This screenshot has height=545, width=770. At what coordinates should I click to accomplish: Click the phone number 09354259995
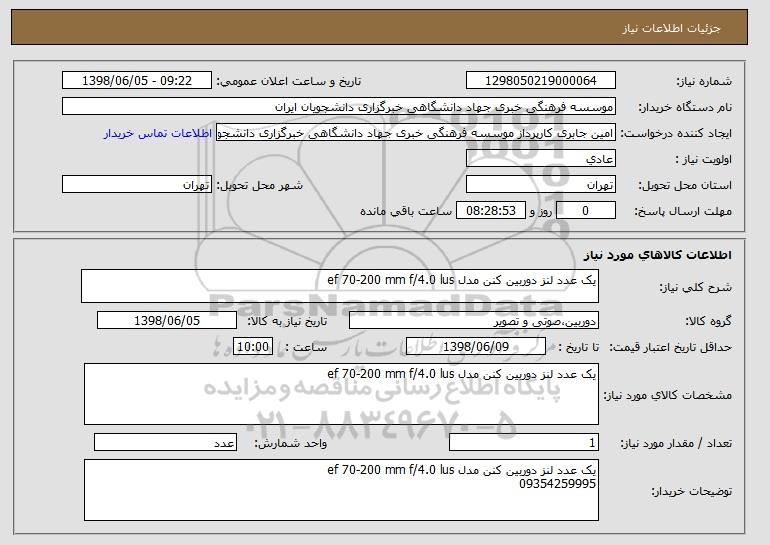tap(557, 484)
